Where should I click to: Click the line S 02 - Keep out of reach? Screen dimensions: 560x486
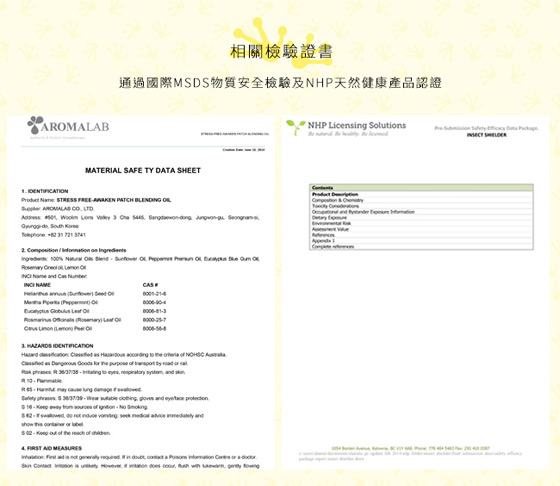point(66,433)
